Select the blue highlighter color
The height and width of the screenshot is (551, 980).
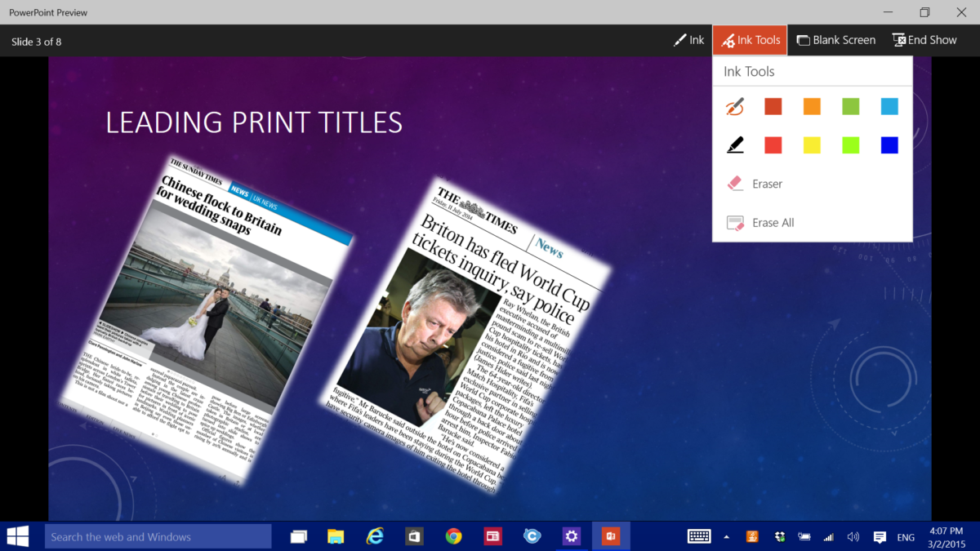(889, 144)
